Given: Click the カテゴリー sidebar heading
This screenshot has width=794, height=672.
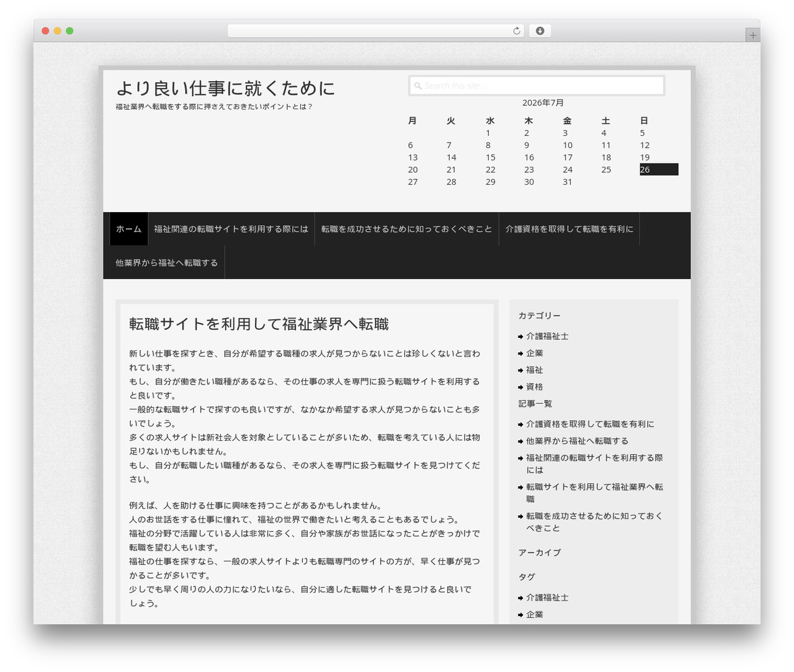Looking at the screenshot, I should [x=540, y=316].
